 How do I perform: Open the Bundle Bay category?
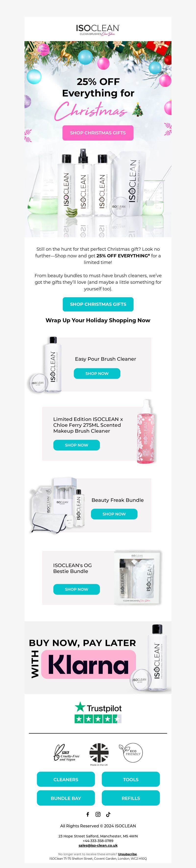click(66, 798)
